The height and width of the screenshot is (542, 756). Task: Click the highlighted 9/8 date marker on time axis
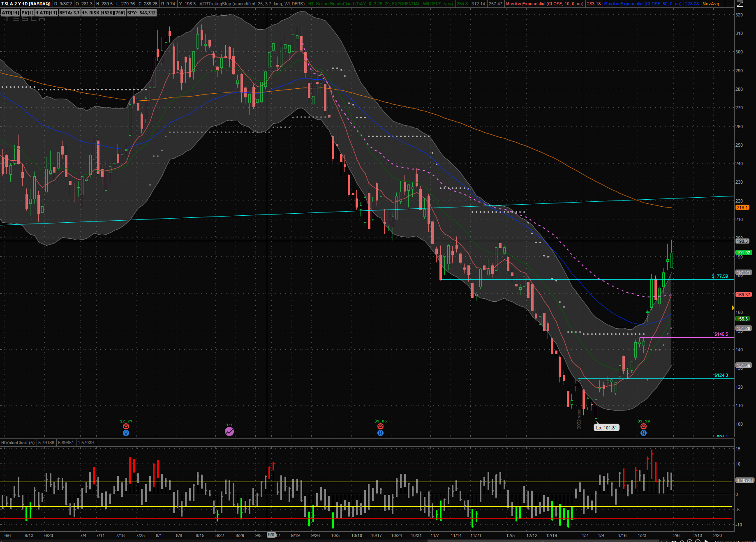click(x=271, y=535)
